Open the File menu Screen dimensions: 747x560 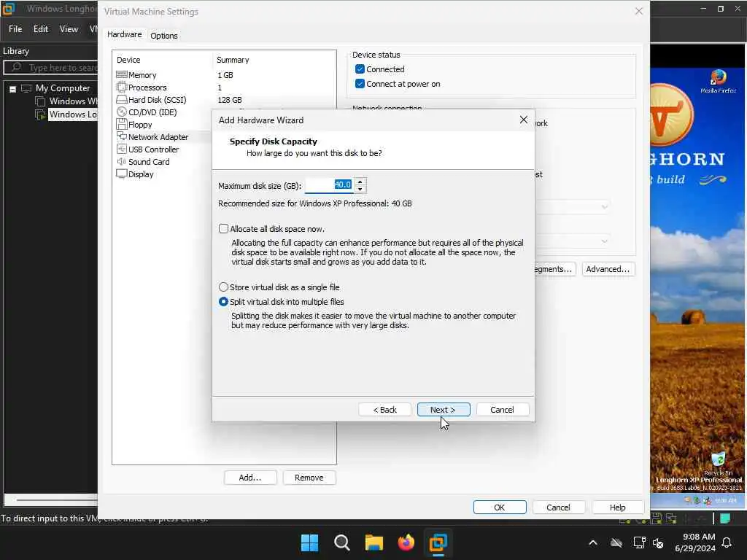click(x=15, y=29)
